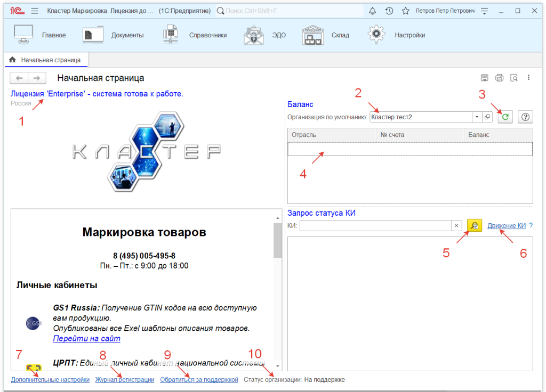Image resolution: width=546 pixels, height=392 pixels.
Task: Click Обратиться за поддержкой link
Action: (199, 379)
